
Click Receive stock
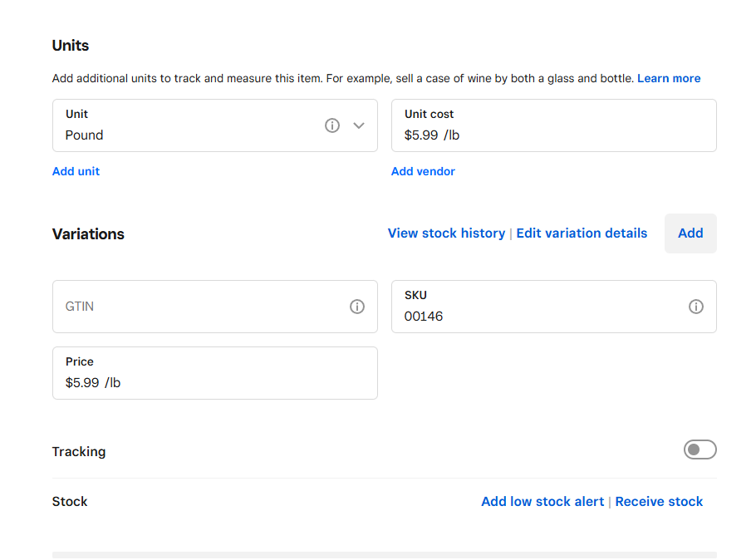point(659,501)
